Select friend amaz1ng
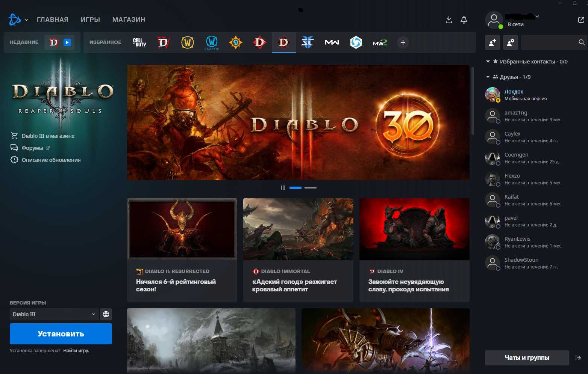 point(535,116)
